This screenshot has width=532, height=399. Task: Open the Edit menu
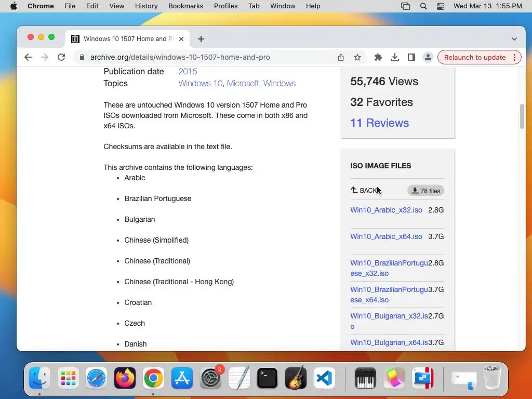pos(92,6)
